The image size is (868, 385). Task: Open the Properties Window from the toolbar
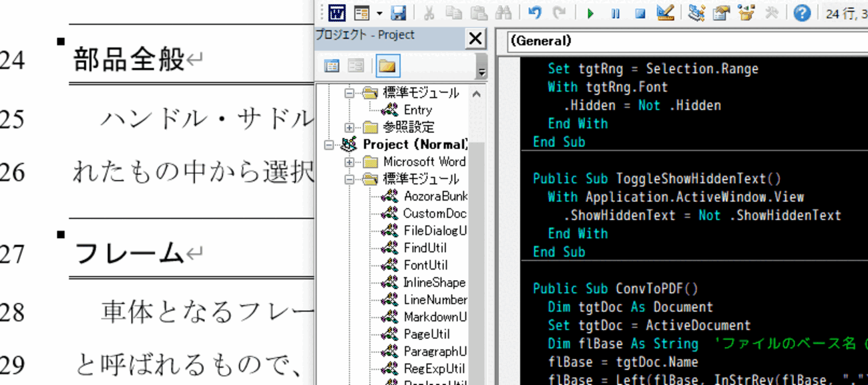point(721,13)
